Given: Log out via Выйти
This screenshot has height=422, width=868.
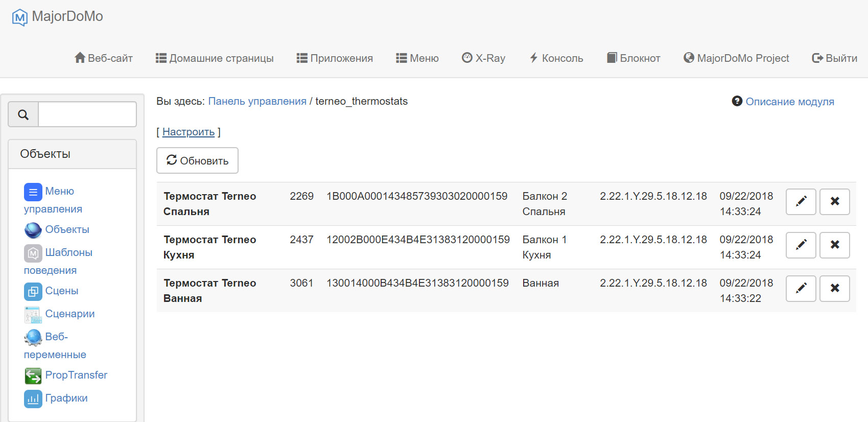Looking at the screenshot, I should (x=835, y=58).
